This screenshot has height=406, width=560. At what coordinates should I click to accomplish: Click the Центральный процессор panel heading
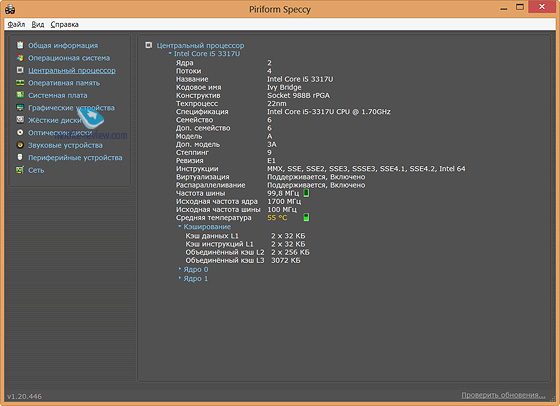200,45
